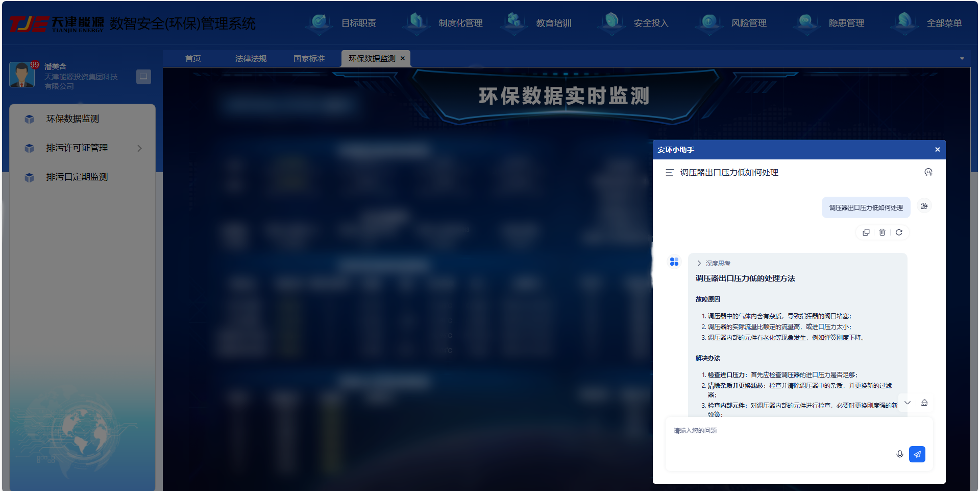
Task: Switch to the 法律法规 tab
Action: (x=251, y=59)
